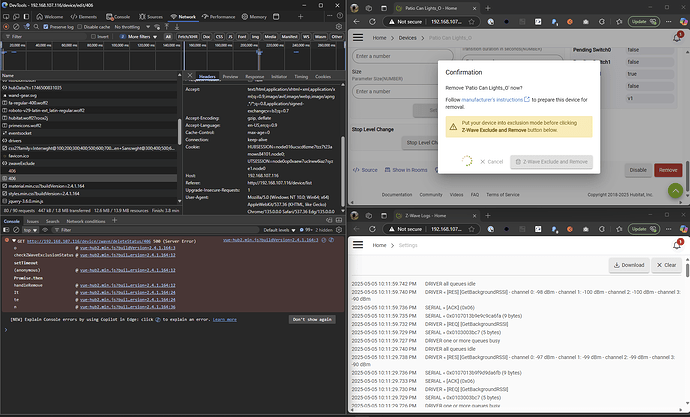
Task: Click the record network log icon in DevTools
Action: coord(6,27)
